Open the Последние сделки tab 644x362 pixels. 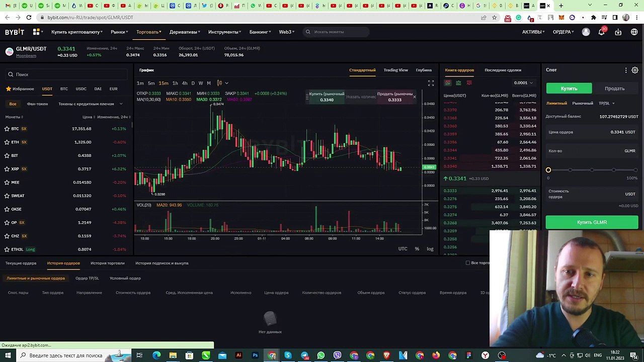point(503,70)
